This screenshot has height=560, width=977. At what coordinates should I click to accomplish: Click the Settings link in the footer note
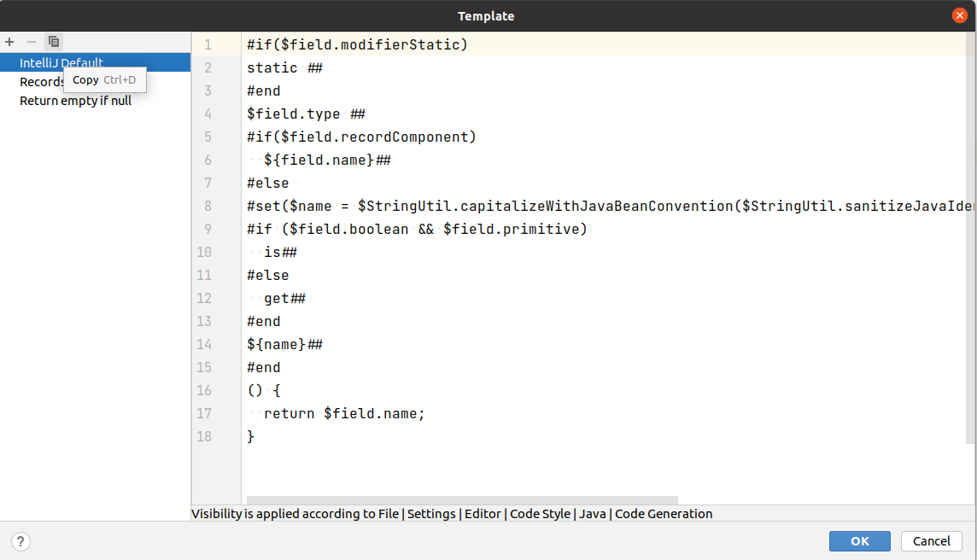(431, 513)
